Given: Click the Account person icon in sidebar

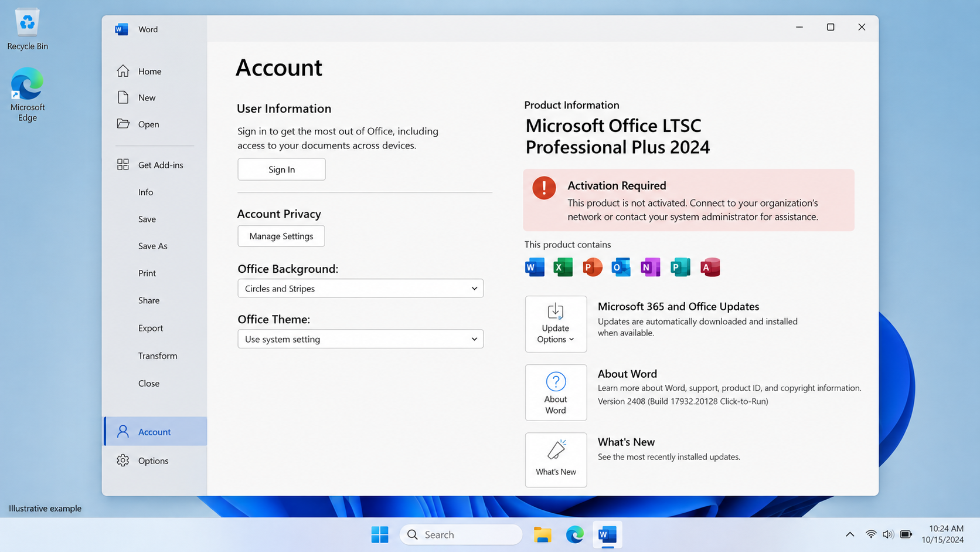Looking at the screenshot, I should pos(122,432).
